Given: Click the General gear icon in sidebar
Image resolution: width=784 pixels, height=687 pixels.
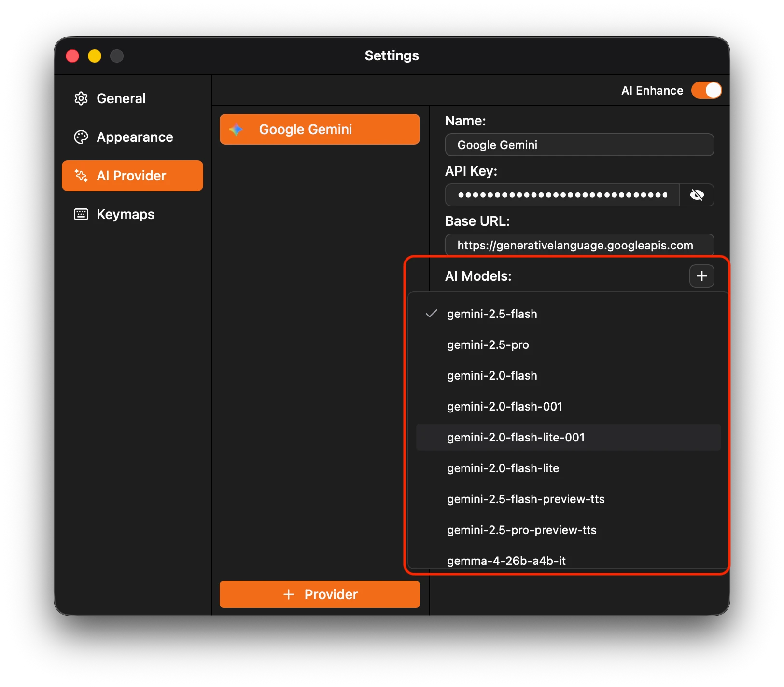Looking at the screenshot, I should coord(81,98).
